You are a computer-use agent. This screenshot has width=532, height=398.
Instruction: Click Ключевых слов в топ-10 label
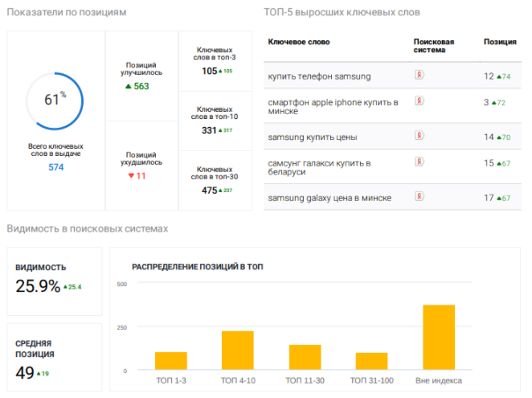tap(215, 113)
